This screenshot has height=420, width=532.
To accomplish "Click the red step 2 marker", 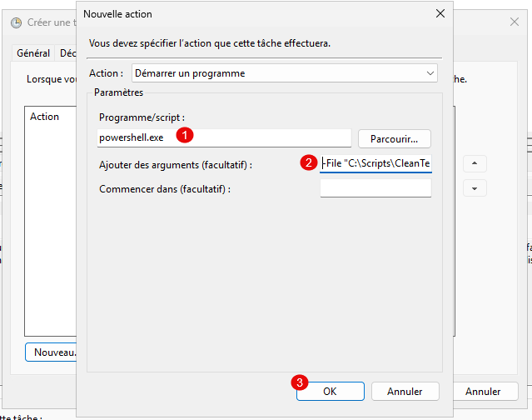I will (308, 163).
